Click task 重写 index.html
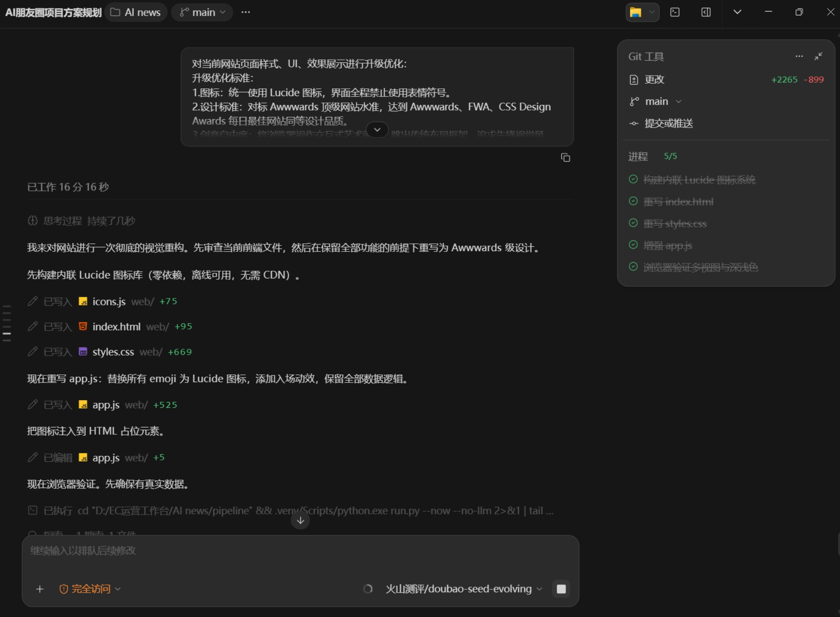 click(x=678, y=202)
